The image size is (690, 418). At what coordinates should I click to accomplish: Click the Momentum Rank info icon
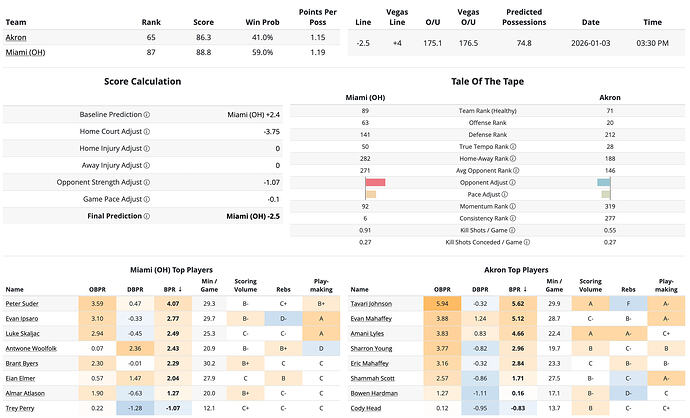click(514, 206)
